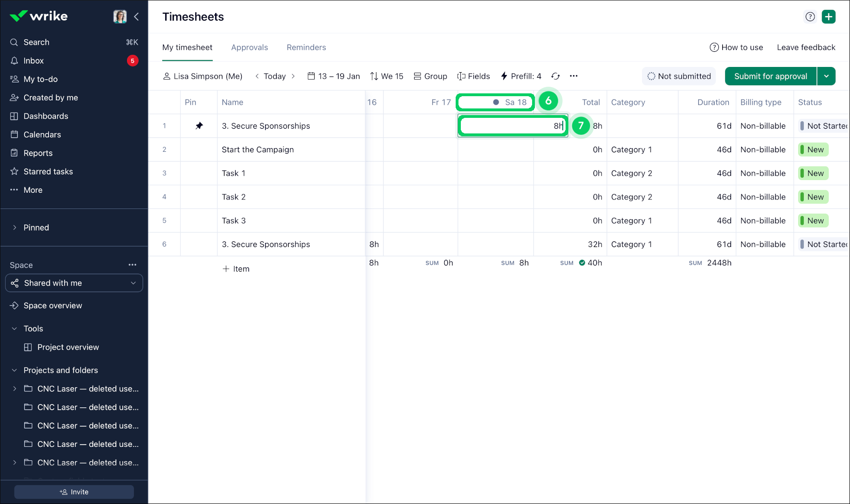Click the New status badge for Task 1
Viewport: 850px width, 504px height.
click(x=814, y=174)
